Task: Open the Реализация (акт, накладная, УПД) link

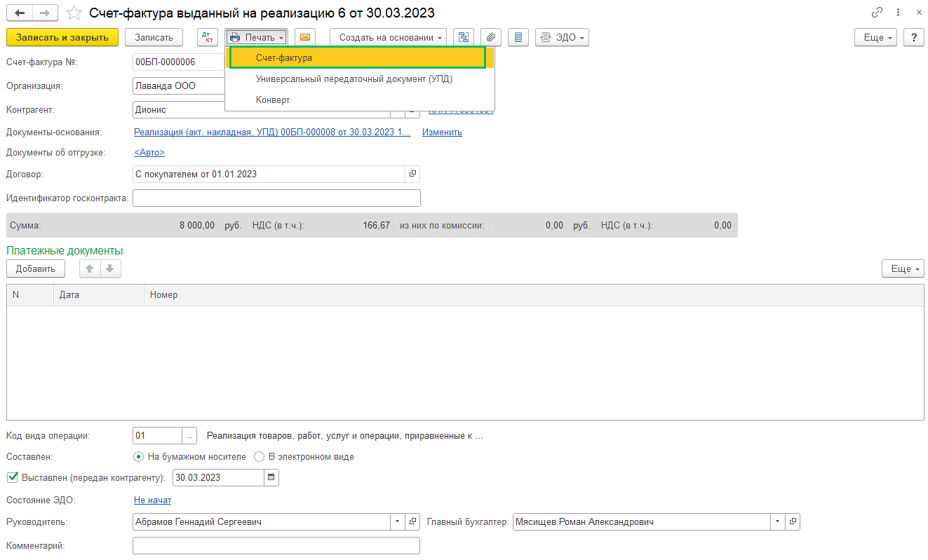Action: [x=272, y=132]
